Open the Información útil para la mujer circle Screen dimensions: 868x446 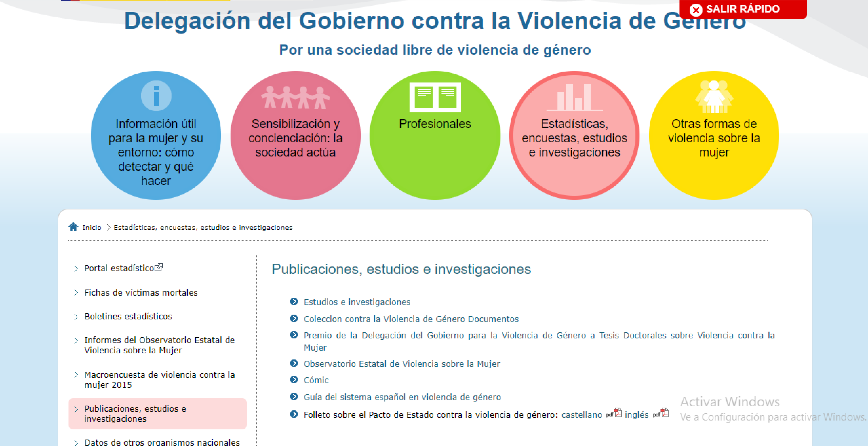[156, 135]
